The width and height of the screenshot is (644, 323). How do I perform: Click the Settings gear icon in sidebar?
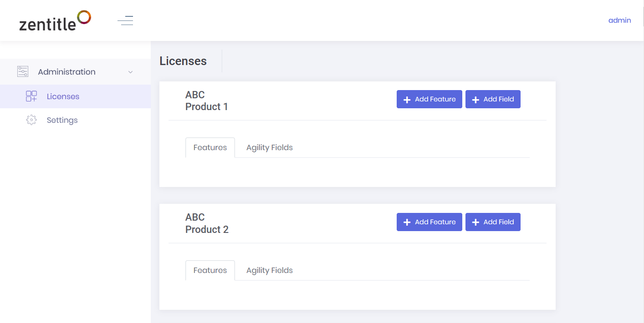(x=31, y=120)
